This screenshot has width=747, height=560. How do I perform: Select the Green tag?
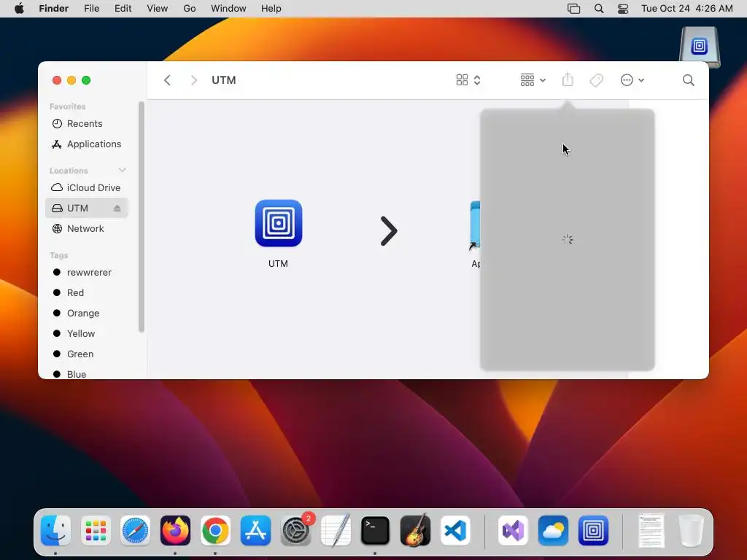(87, 354)
